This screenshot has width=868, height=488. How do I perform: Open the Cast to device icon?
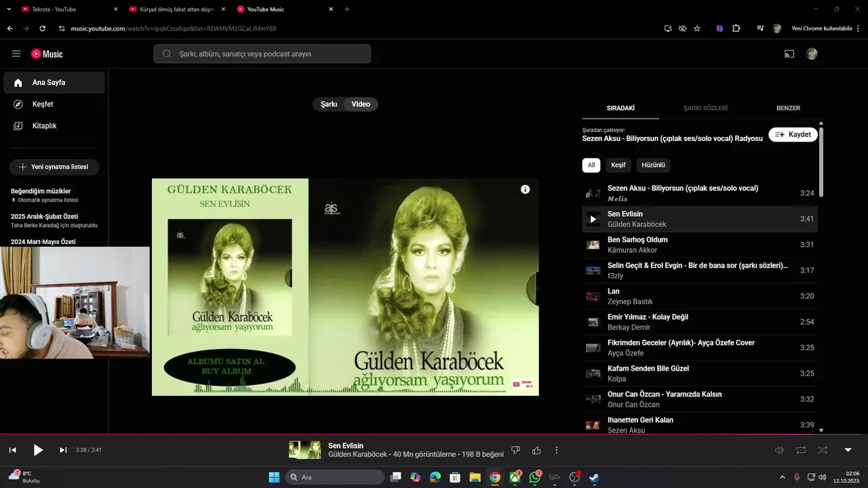pyautogui.click(x=789, y=54)
